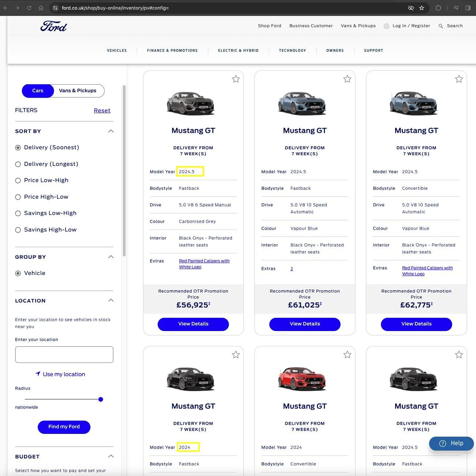Viewport: 476px width, 476px height.
Task: Select Savings High-Low radio button
Action: [18, 230]
